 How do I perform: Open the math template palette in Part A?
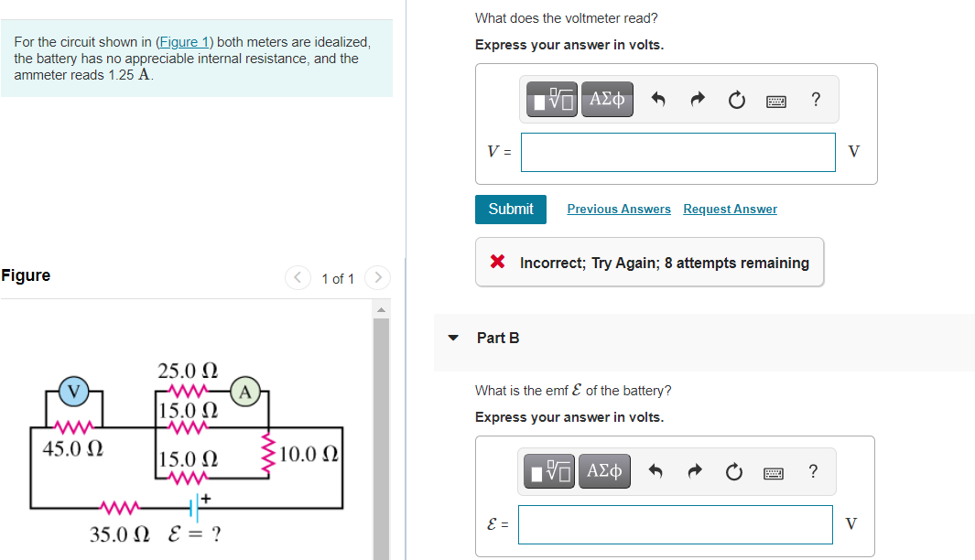(549, 100)
